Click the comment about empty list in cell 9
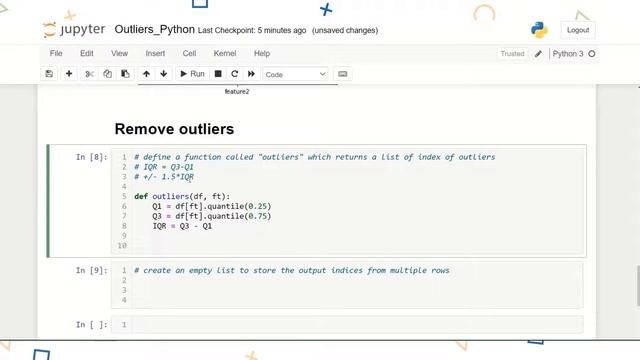Viewport: 640px width, 360px height. (292, 271)
